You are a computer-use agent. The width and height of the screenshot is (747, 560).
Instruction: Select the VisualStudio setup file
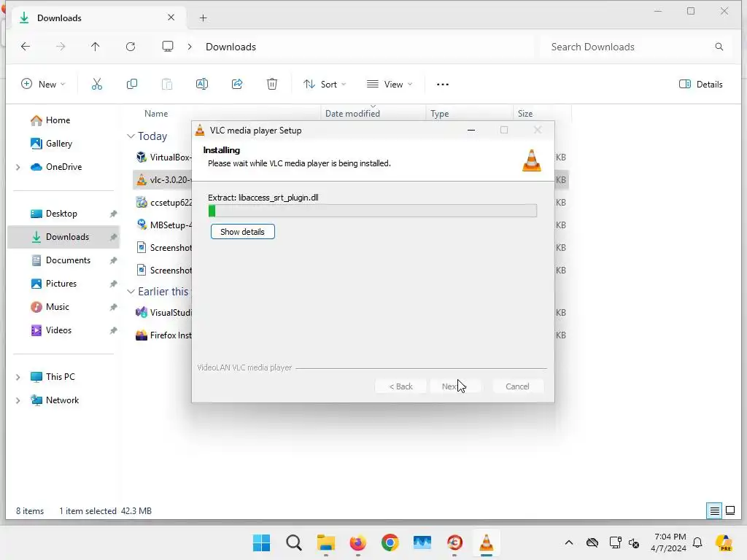(x=163, y=312)
